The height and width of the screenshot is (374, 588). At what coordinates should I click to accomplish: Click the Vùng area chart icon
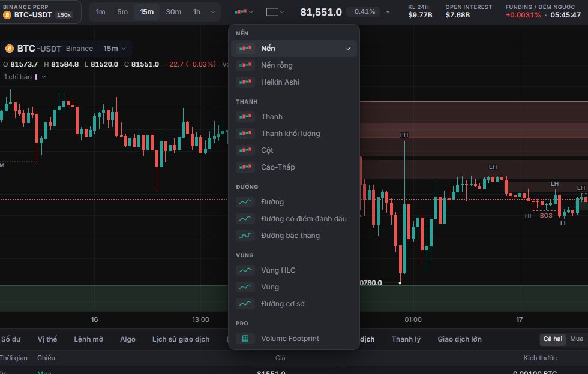click(245, 286)
